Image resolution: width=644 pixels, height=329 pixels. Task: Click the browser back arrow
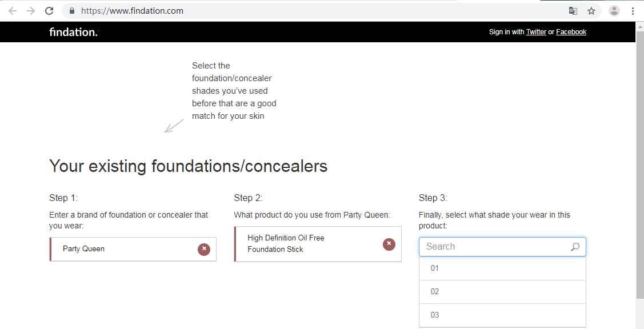click(13, 11)
